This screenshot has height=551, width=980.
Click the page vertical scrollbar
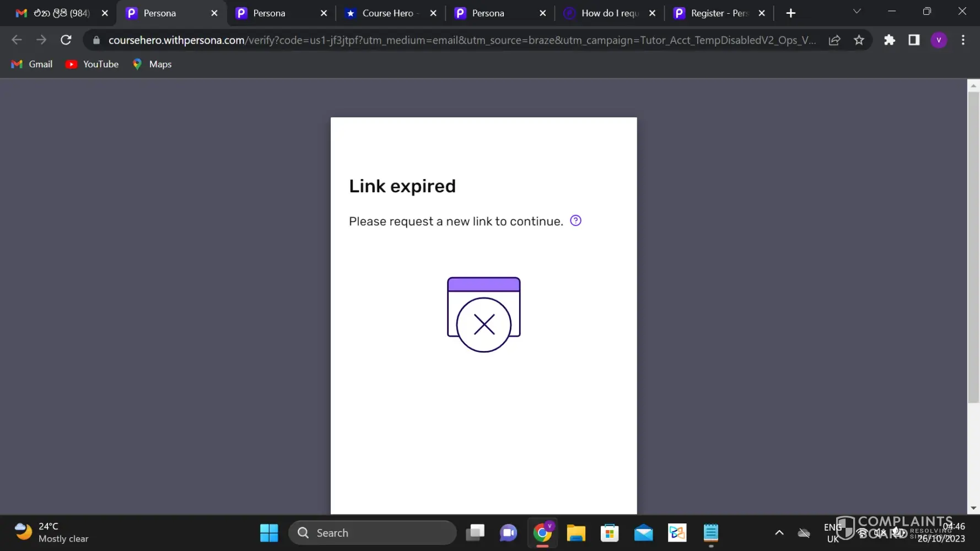[973, 248]
